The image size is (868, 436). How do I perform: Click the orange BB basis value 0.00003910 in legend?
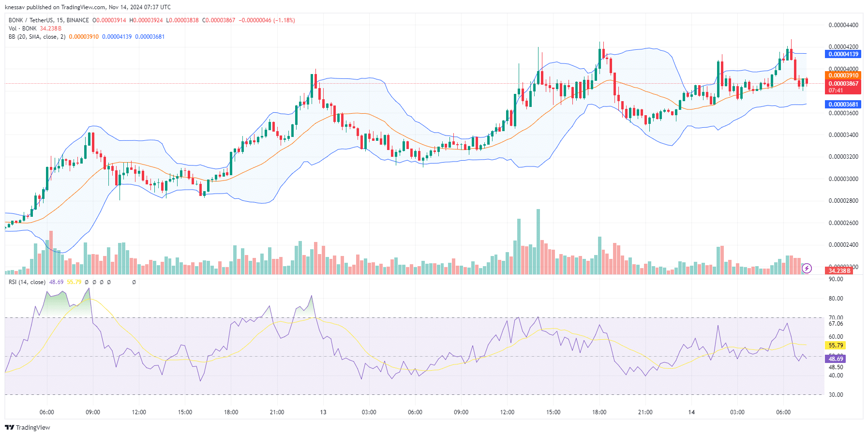pyautogui.click(x=84, y=37)
